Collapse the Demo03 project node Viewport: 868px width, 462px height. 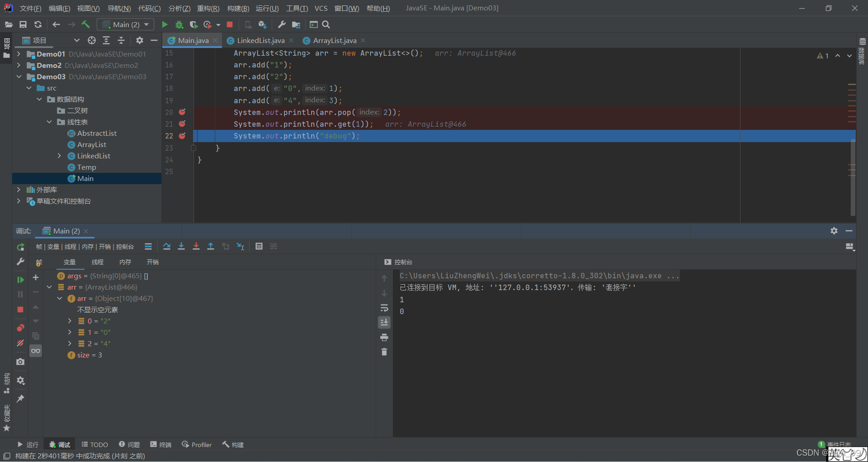(x=19, y=76)
